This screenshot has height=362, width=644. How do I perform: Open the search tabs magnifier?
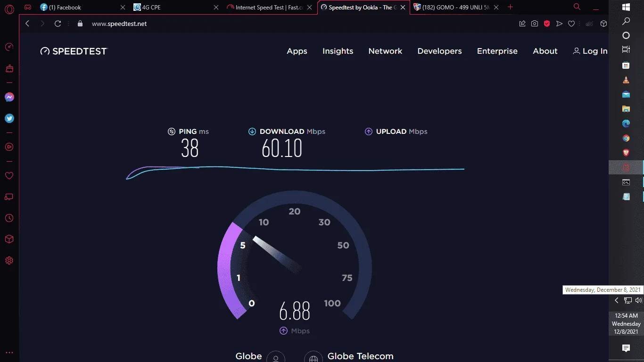point(577,7)
